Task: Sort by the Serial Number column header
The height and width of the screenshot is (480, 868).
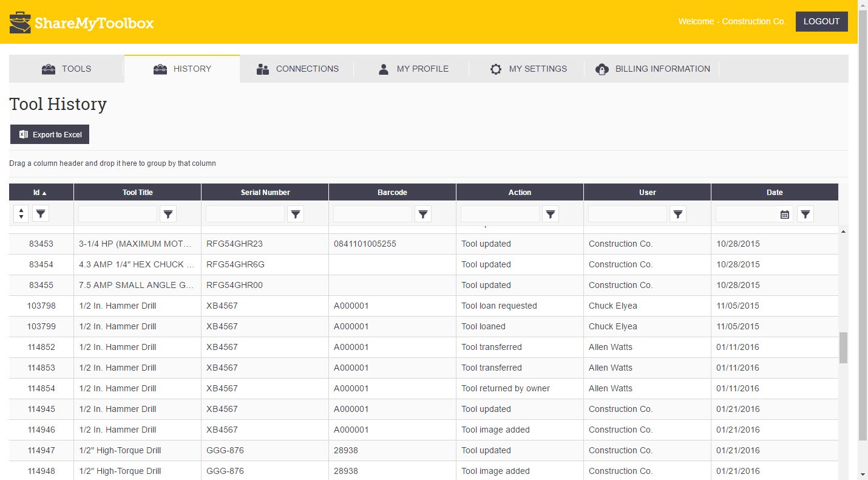Action: tap(265, 192)
